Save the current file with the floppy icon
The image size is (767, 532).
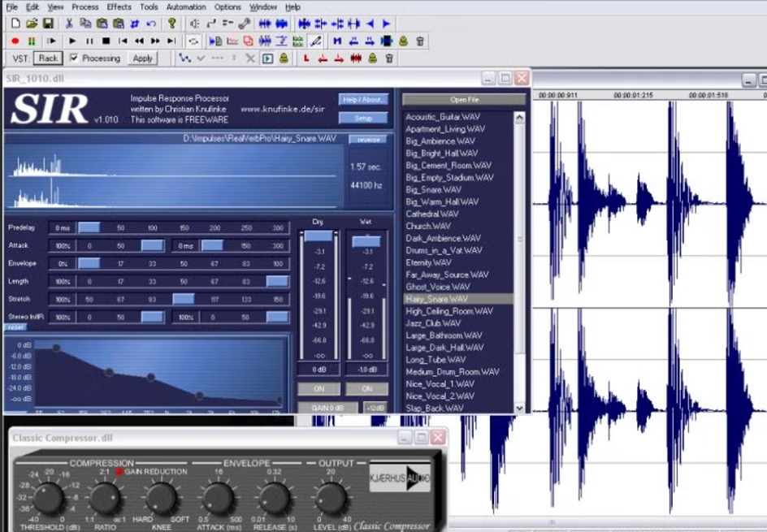(48, 24)
